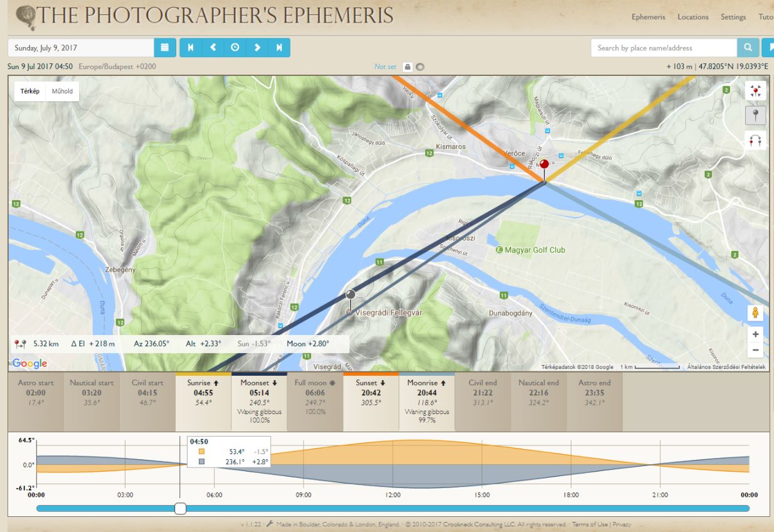Select the Civil start event tile
This screenshot has width=774, height=532.
(147, 402)
